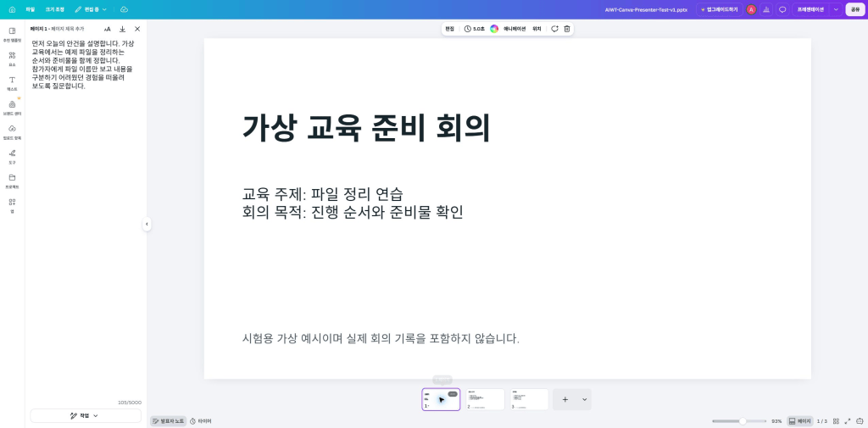Open the 크기 조정 menu
The width and height of the screenshot is (868, 428).
click(55, 9)
